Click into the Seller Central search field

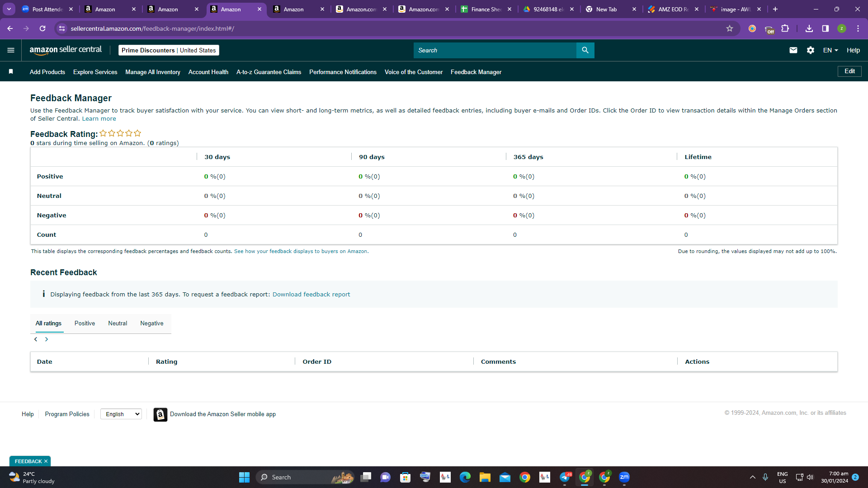(495, 50)
